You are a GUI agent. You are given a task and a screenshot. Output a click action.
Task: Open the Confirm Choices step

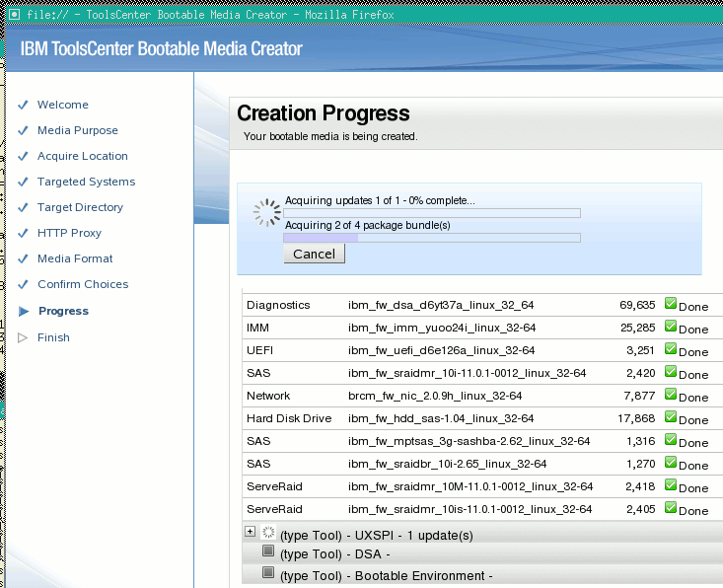click(83, 284)
